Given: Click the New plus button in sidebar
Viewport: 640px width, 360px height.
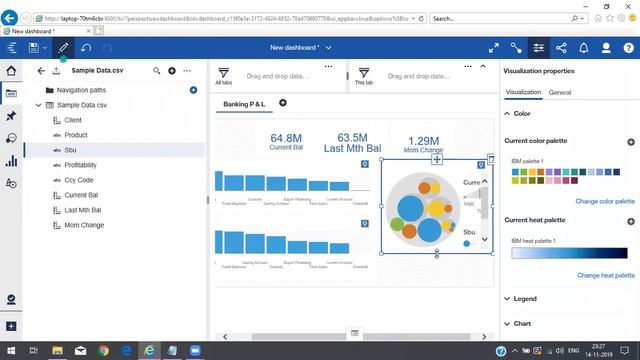Looking at the screenshot, I should [11, 326].
